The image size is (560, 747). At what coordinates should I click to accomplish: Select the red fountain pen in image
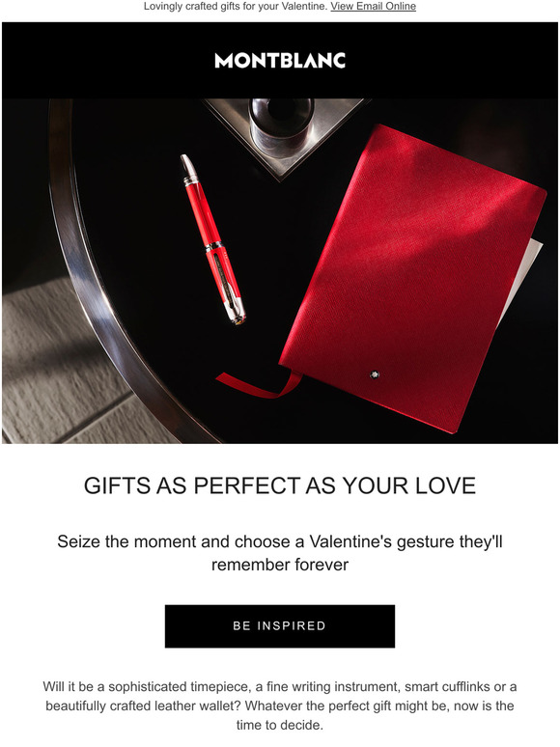tap(213, 239)
